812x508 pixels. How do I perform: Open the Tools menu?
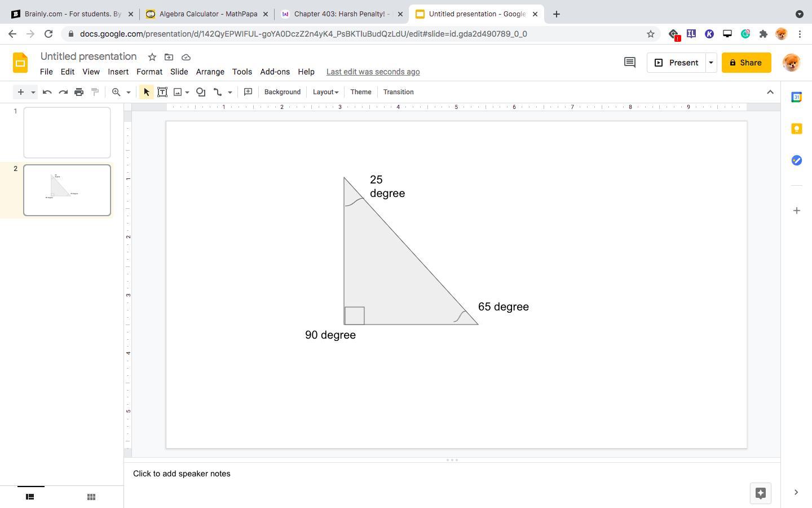point(242,72)
